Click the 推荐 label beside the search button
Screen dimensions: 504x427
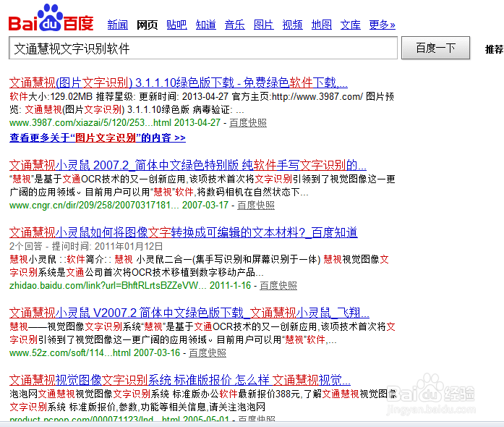tap(495, 49)
